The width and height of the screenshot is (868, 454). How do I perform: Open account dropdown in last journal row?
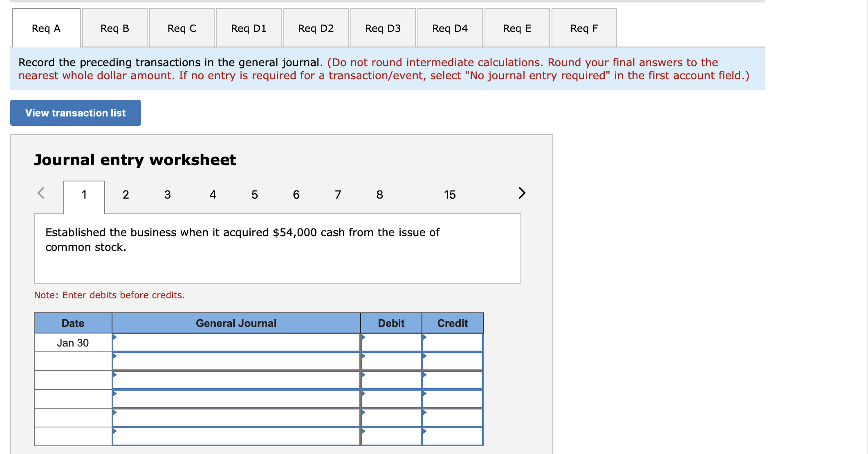pos(236,436)
